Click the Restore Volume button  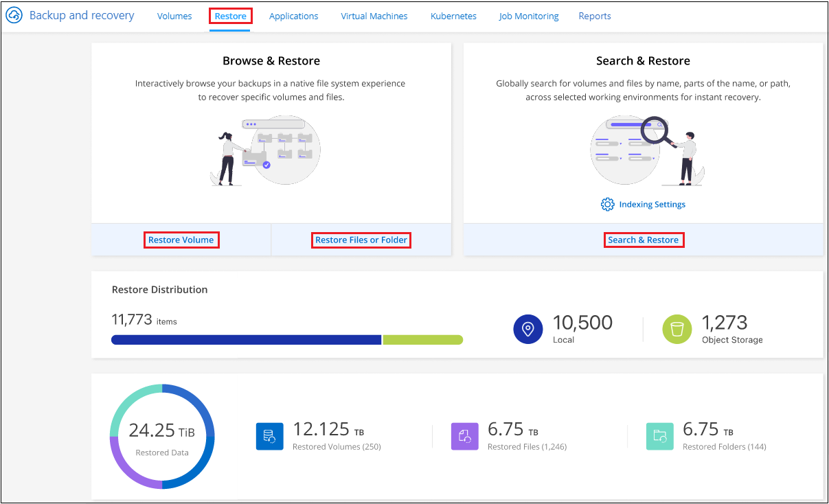[181, 240]
